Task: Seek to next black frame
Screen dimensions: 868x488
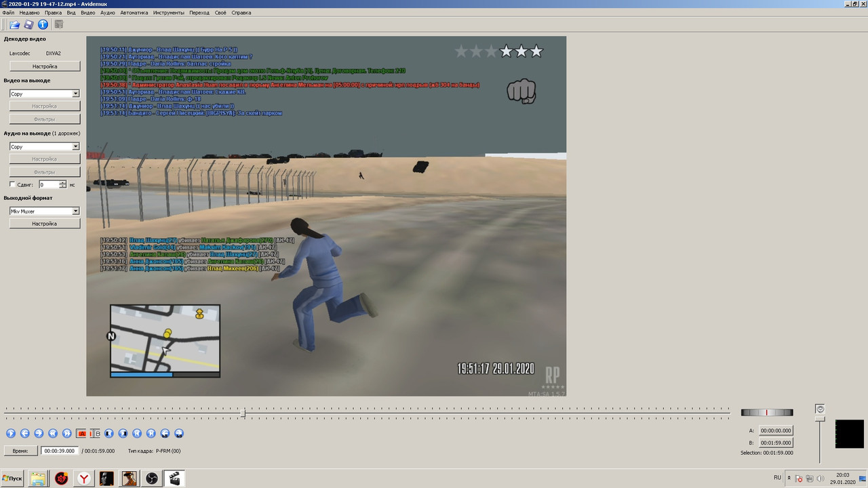Action: click(x=123, y=433)
